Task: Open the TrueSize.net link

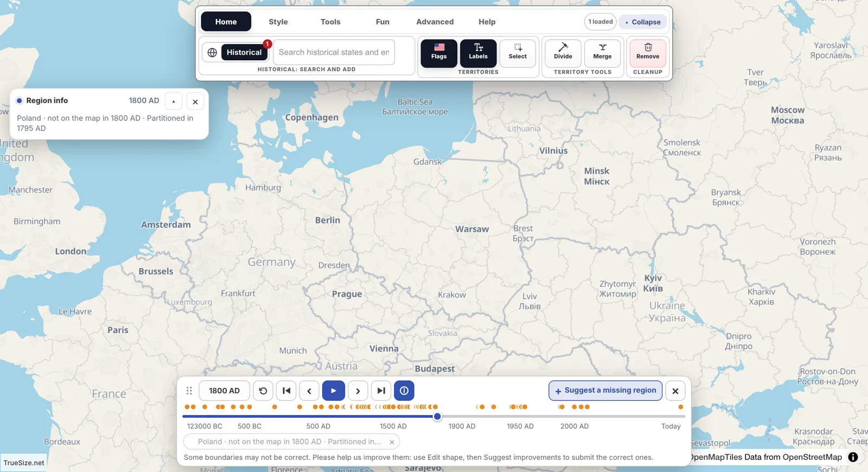Action: [x=24, y=463]
